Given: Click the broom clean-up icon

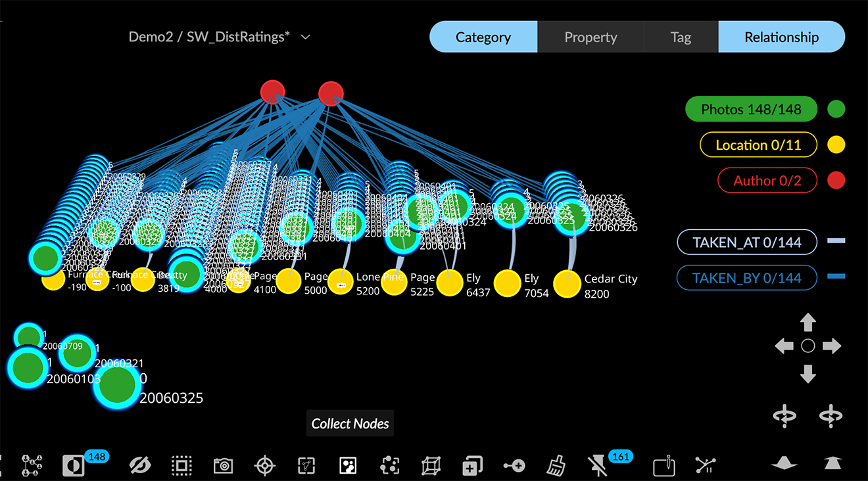Looking at the screenshot, I should (x=556, y=466).
